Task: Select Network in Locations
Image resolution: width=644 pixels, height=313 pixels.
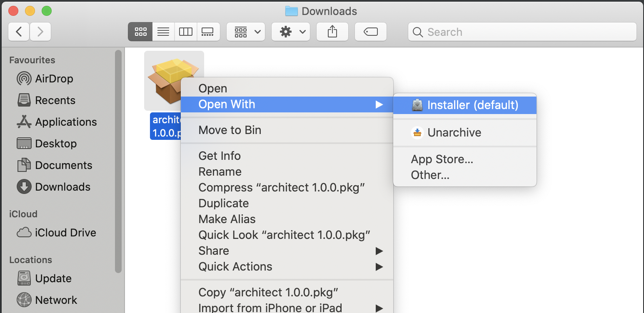Action: click(47, 300)
